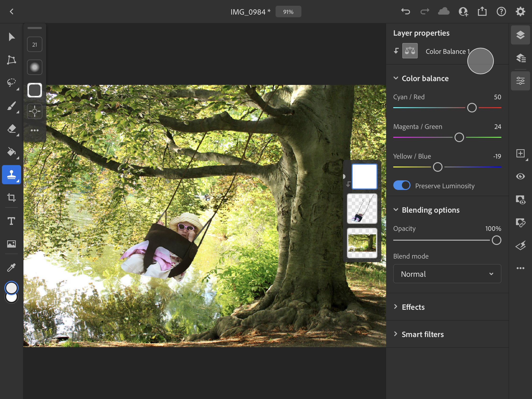The image size is (532, 399).
Task: Click the Cyan / Red value 50
Action: point(497,97)
